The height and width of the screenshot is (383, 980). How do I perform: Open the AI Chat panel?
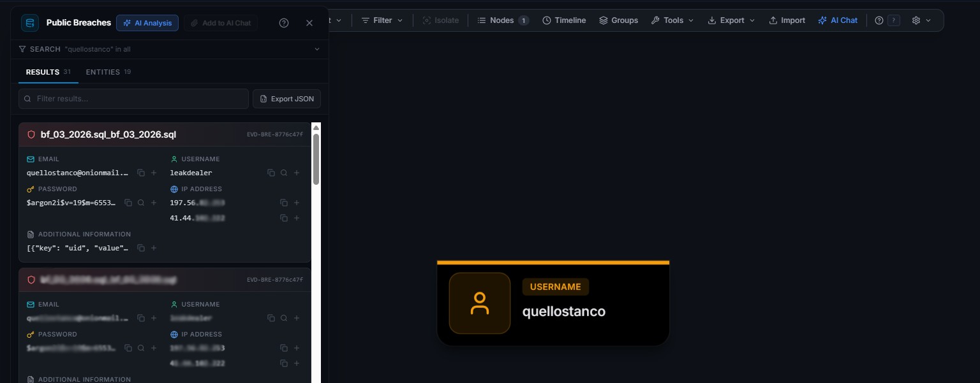(838, 20)
